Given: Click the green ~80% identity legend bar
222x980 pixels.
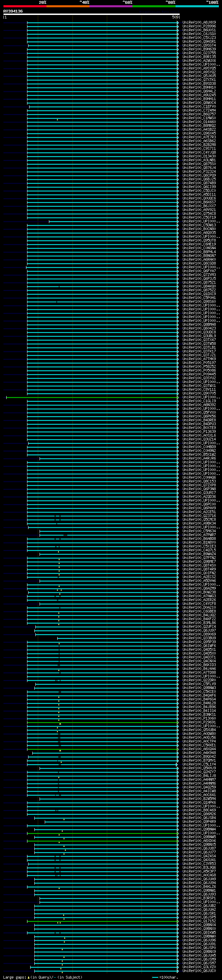Looking at the screenshot, I should tap(154, 6).
